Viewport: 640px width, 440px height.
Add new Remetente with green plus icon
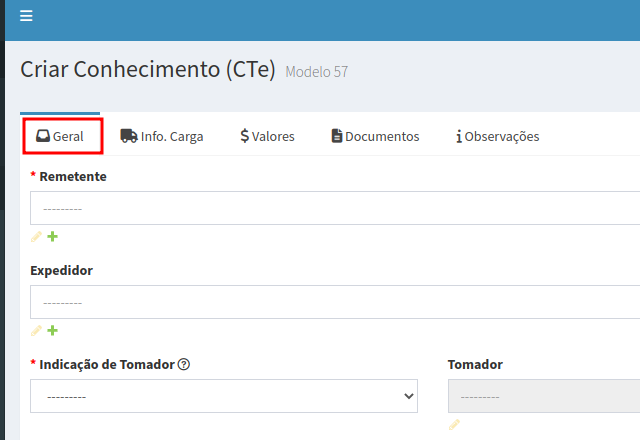[53, 237]
